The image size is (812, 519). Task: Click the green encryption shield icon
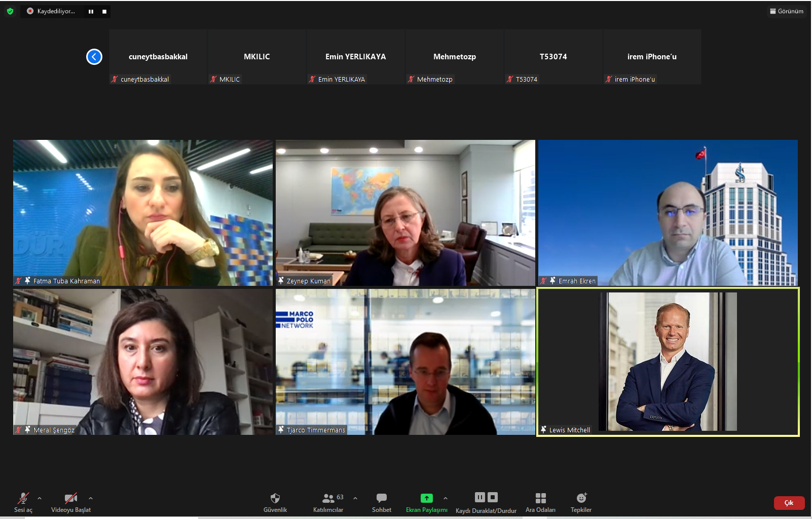(10, 11)
